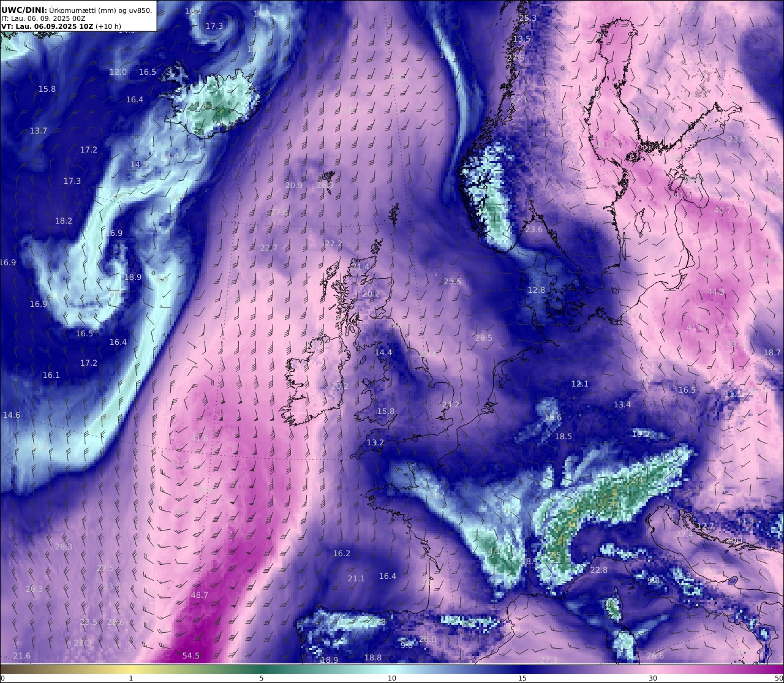This screenshot has height=683, width=784.
Task: Click the 14.4 value over northern England
Action: pyautogui.click(x=383, y=352)
